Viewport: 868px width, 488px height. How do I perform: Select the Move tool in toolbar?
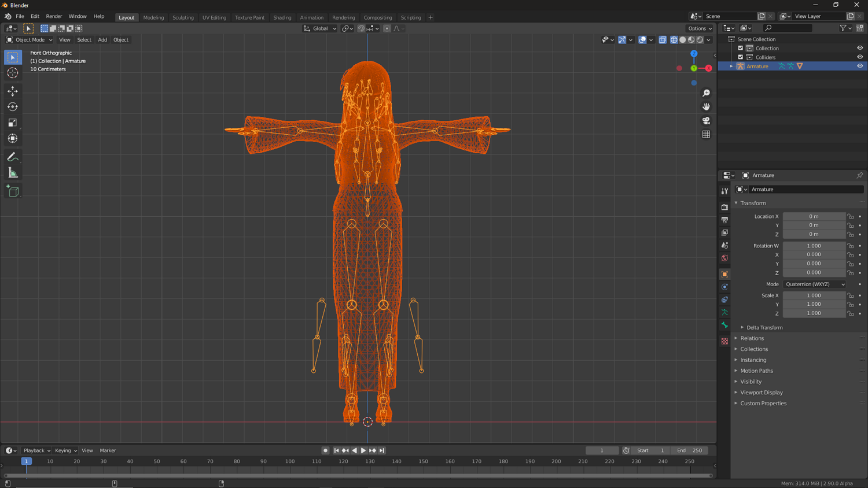point(13,91)
